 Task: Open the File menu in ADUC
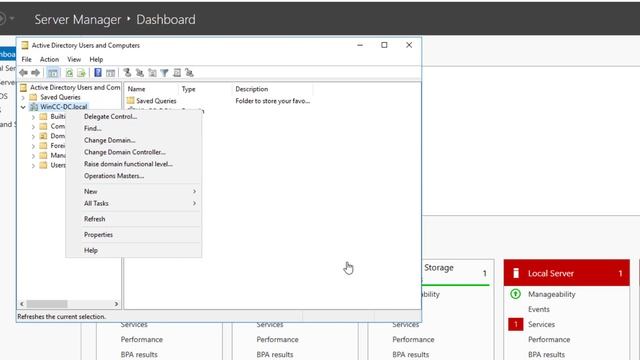click(x=27, y=59)
